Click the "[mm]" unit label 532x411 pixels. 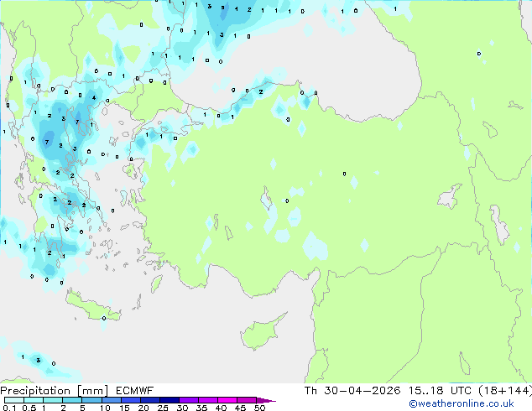click(93, 391)
